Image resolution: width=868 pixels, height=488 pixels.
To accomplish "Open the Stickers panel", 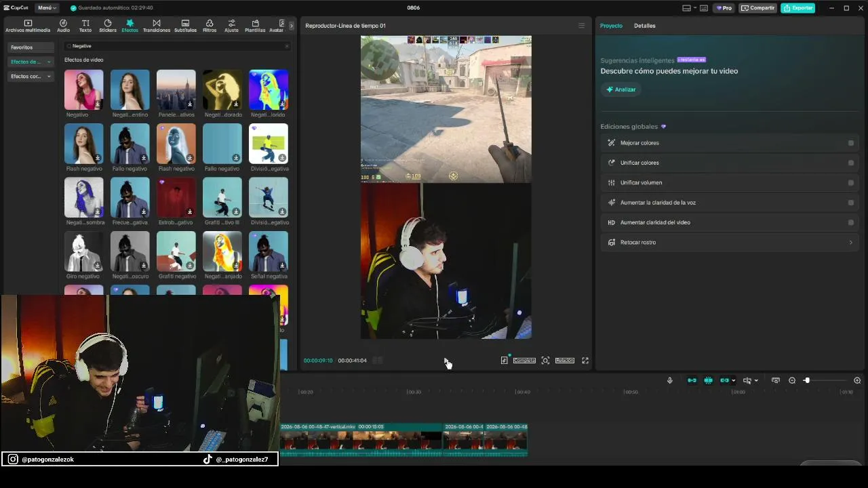I will [x=108, y=26].
